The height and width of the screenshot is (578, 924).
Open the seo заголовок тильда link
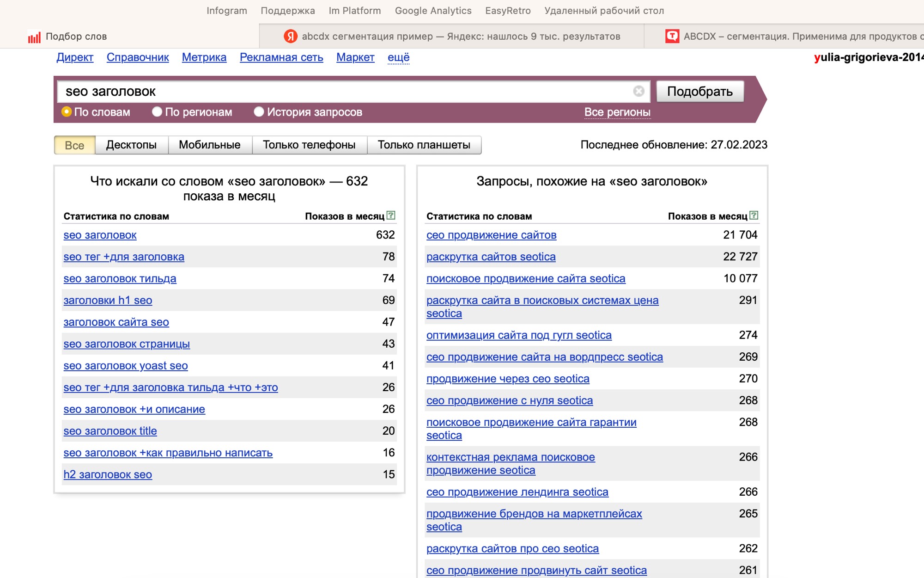[120, 278]
